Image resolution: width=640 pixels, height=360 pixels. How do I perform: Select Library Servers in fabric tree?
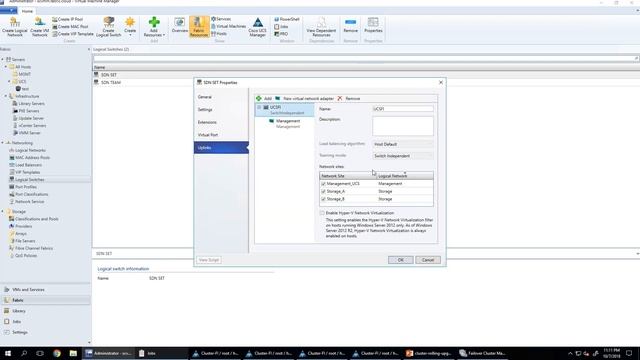coord(28,104)
